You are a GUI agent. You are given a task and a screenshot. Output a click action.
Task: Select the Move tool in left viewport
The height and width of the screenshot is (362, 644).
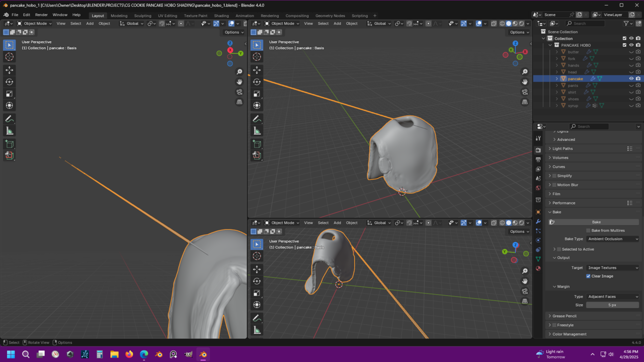9,70
